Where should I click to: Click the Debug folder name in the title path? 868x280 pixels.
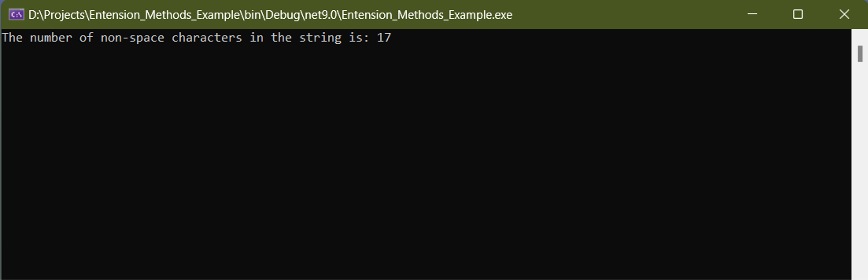pyautogui.click(x=283, y=15)
